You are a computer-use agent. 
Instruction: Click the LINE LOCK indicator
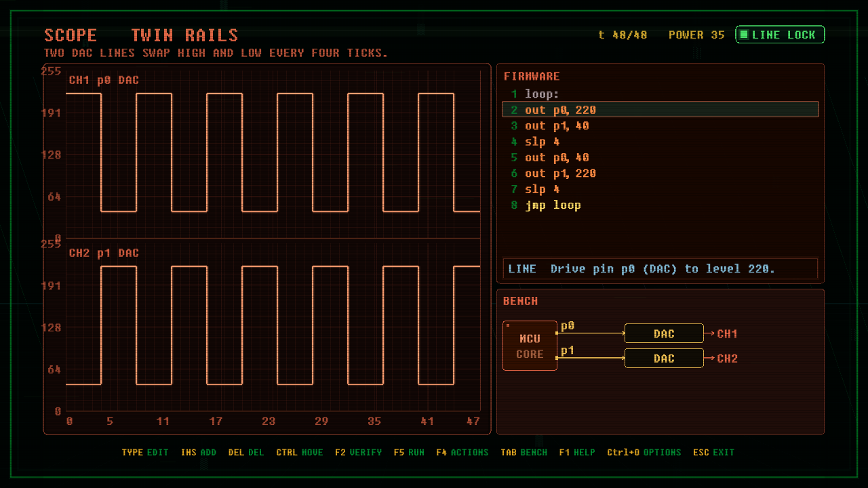coord(780,35)
